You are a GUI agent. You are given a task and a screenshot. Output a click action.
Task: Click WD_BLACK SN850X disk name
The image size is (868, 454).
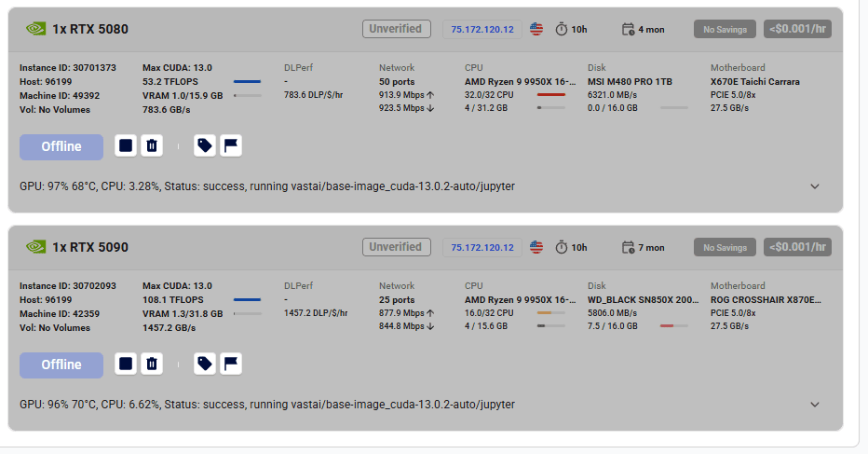point(644,299)
